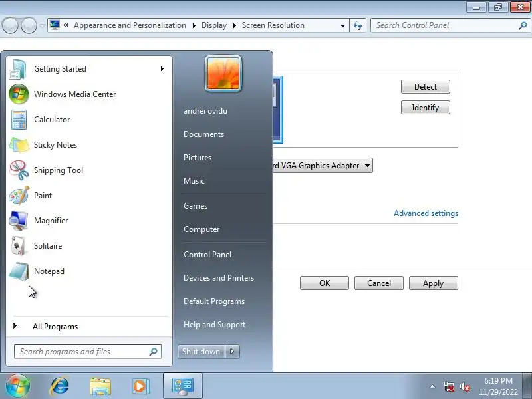This screenshot has height=399, width=532.
Task: Click Apply in Screen Resolution
Action: coord(434,283)
